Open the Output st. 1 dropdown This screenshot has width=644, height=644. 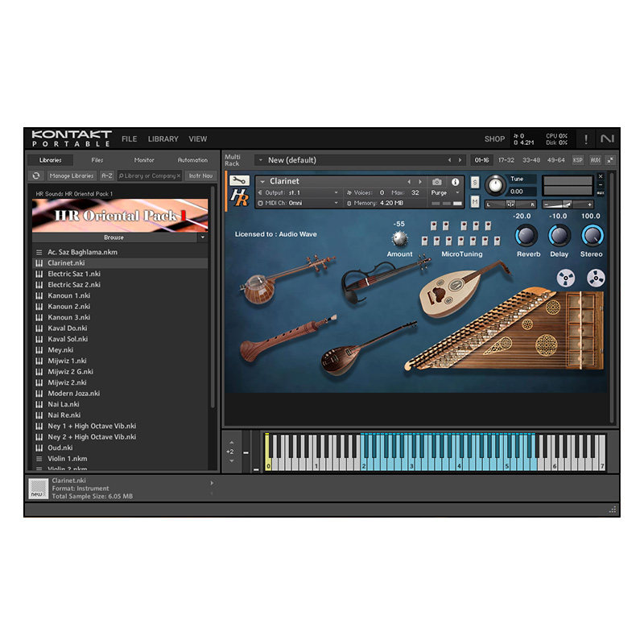[336, 192]
